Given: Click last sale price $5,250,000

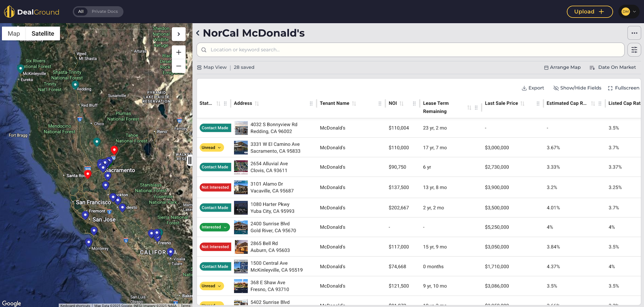Looking at the screenshot, I should click(x=497, y=227).
